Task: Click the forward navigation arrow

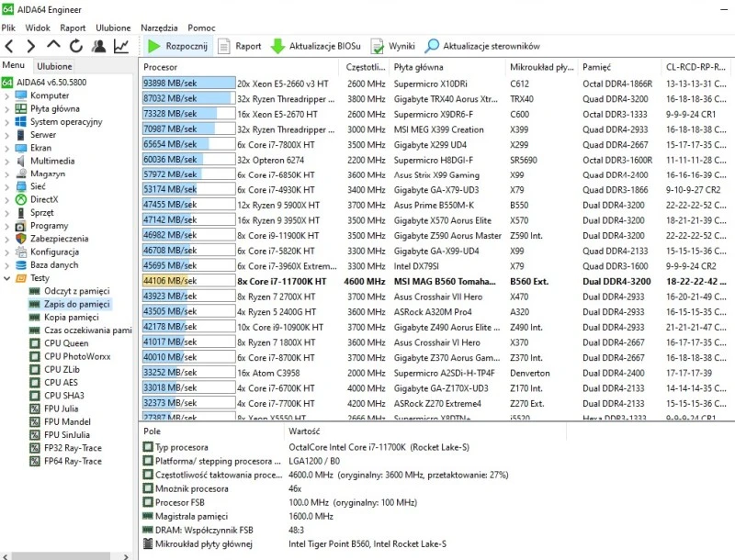Action: coord(31,46)
